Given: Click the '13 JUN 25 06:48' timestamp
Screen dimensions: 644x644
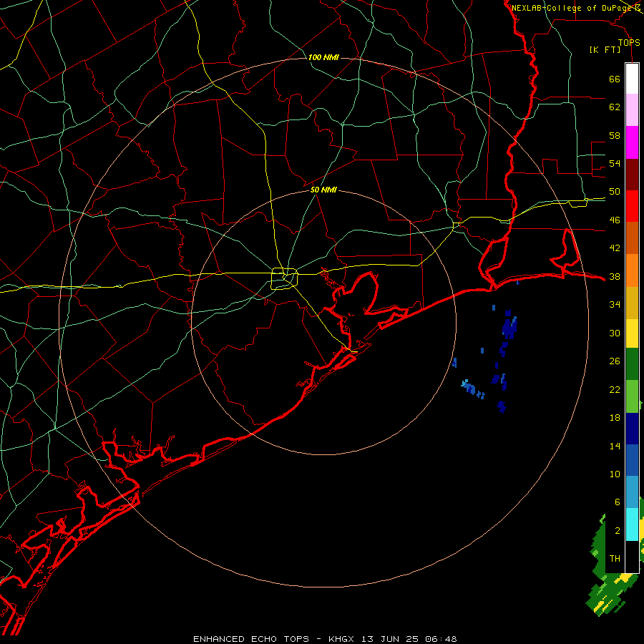Looking at the screenshot, I should point(409,639).
